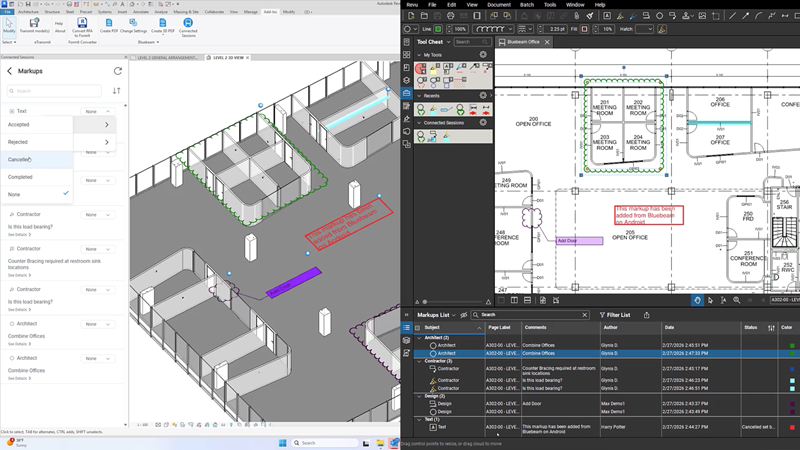Open the Text markup status dropdown
Viewport: 800px width, 450px height.
pos(97,111)
